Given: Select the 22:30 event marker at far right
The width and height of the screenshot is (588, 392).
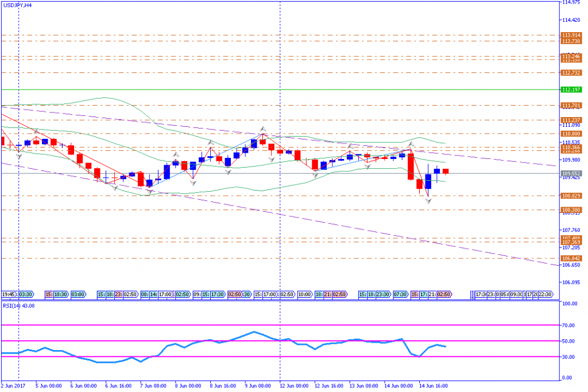Looking at the screenshot, I should click(x=545, y=294).
